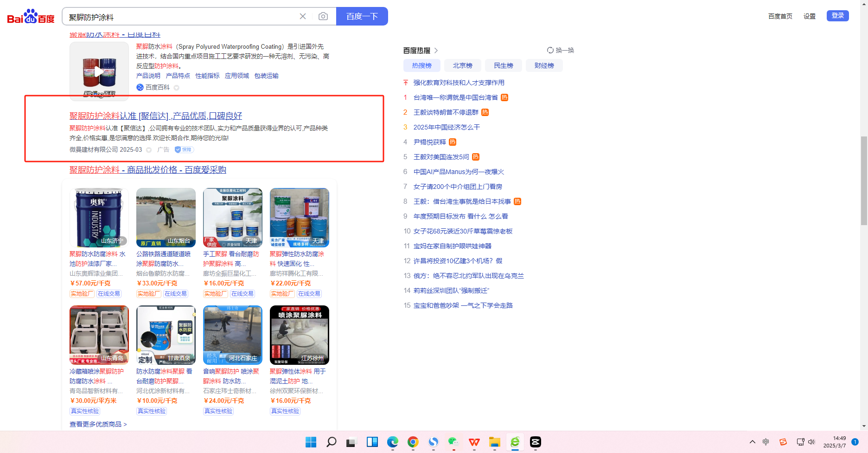Switch to the 北京榜 tab
868x453 pixels.
tap(462, 65)
